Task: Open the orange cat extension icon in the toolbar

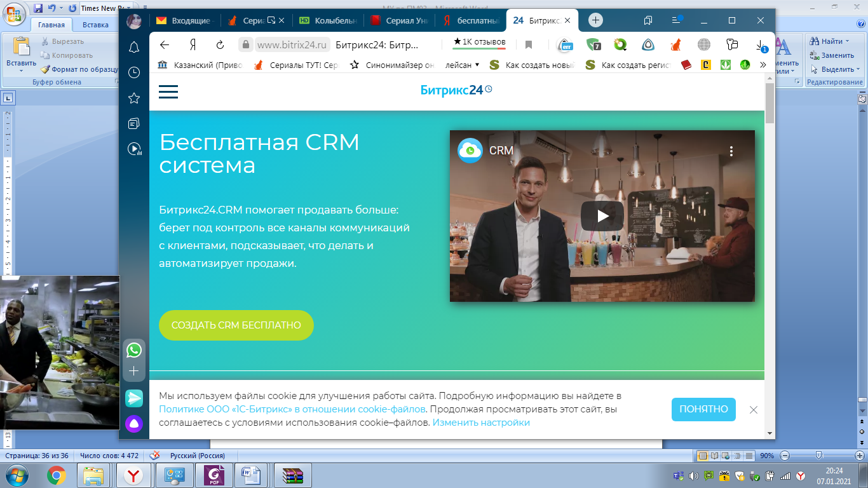Action: (675, 44)
